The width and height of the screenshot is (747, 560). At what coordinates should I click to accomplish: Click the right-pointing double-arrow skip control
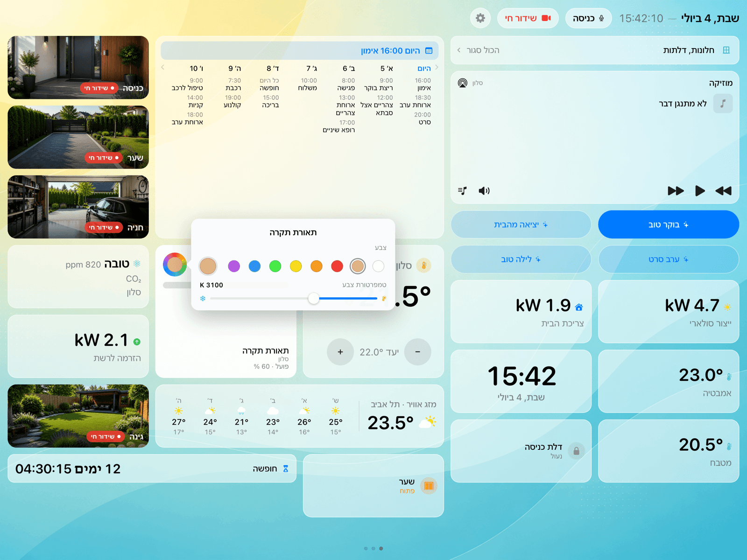click(x=676, y=190)
